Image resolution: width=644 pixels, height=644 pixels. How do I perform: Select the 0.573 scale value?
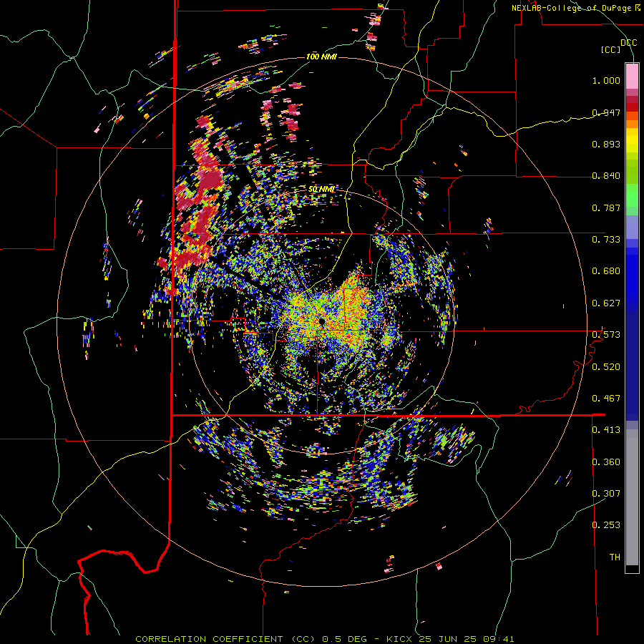click(x=606, y=335)
